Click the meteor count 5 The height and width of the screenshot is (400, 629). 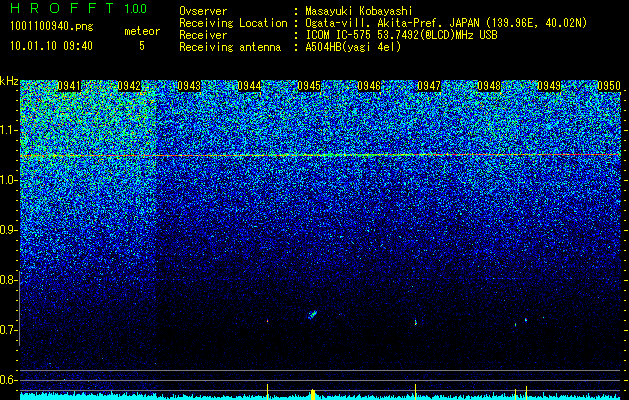point(142,46)
